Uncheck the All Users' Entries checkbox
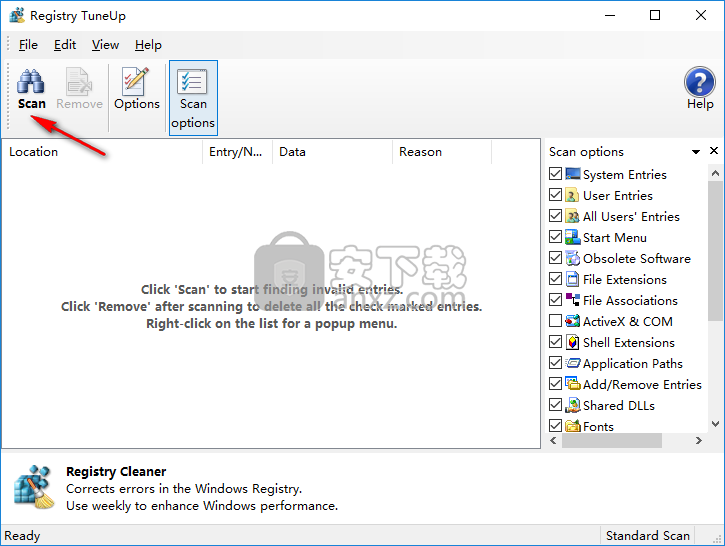The image size is (725, 546). click(x=555, y=216)
